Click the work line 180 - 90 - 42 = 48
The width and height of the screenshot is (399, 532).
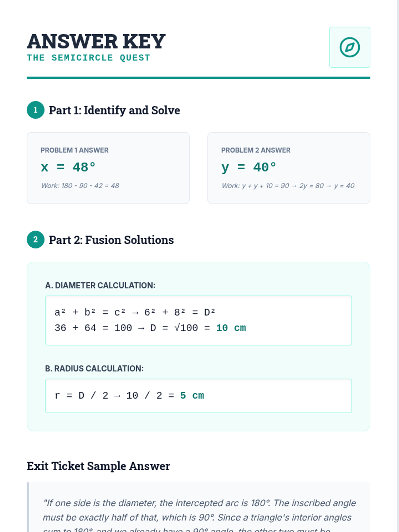[x=80, y=186]
